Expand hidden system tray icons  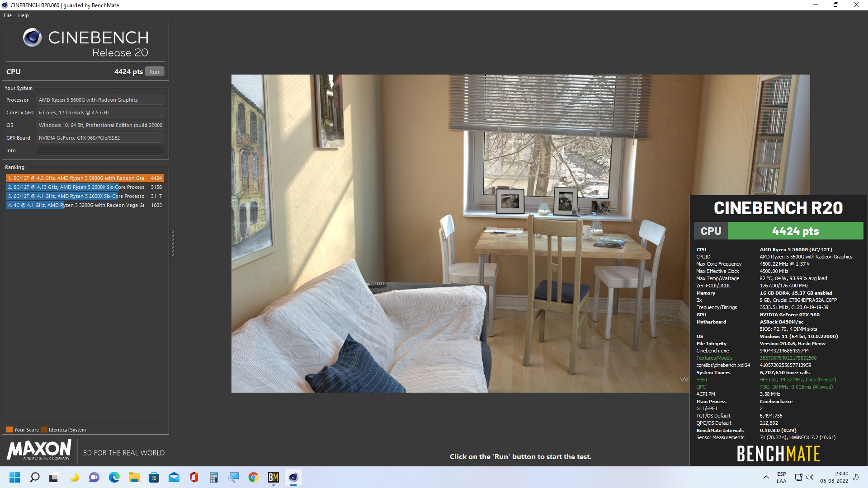(766, 477)
